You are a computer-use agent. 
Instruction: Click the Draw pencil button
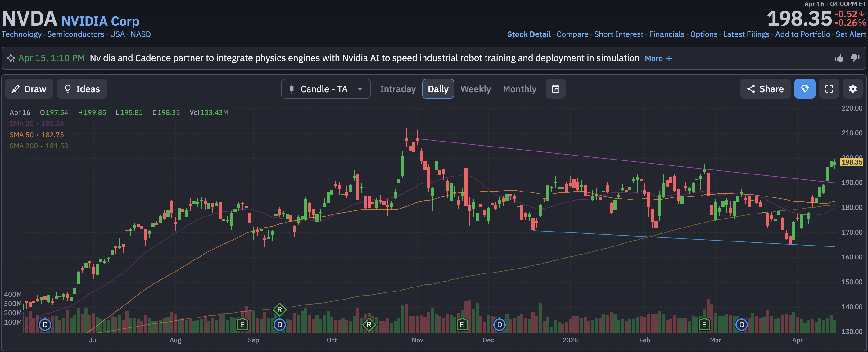[x=29, y=89]
